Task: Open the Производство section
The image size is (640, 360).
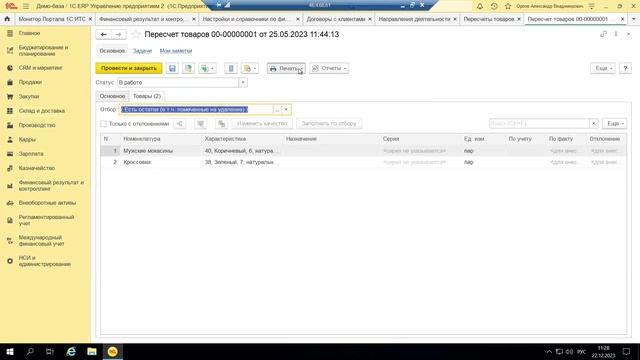Action: [37, 125]
